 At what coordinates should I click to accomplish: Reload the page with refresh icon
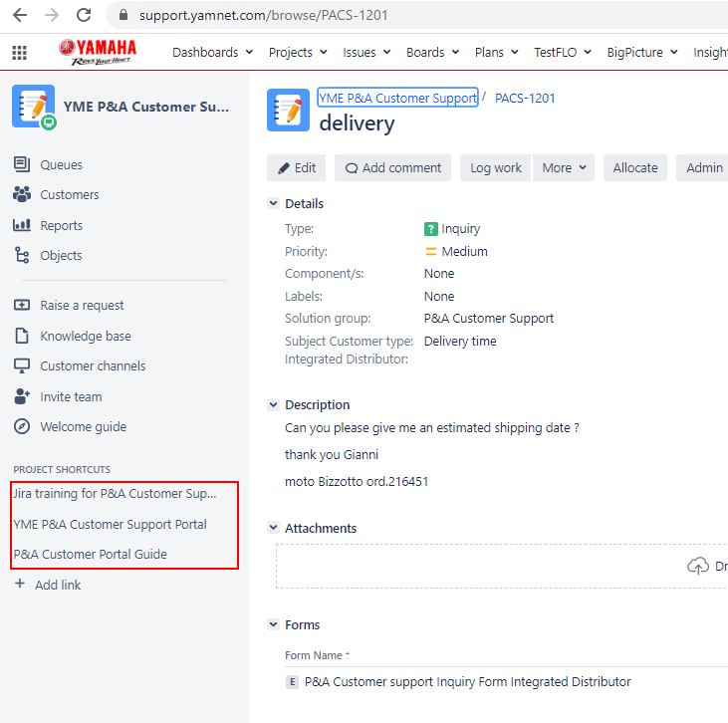click(84, 15)
